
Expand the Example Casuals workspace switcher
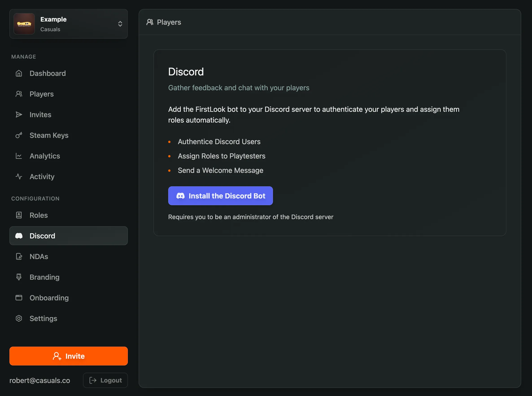pos(68,24)
